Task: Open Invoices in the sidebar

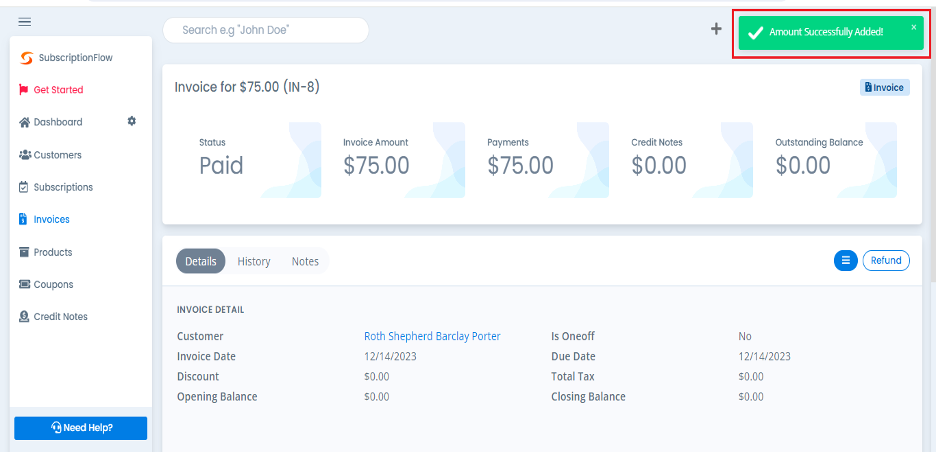Action: [51, 219]
